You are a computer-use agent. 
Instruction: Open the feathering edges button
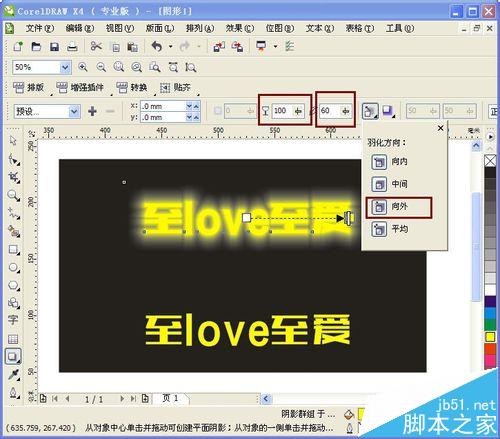(388, 111)
